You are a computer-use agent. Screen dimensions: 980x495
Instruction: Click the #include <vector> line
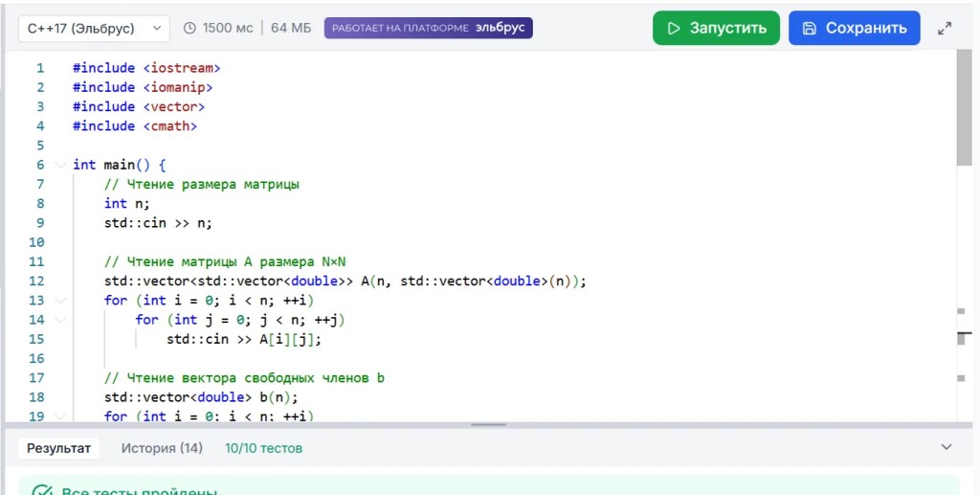pyautogui.click(x=139, y=107)
